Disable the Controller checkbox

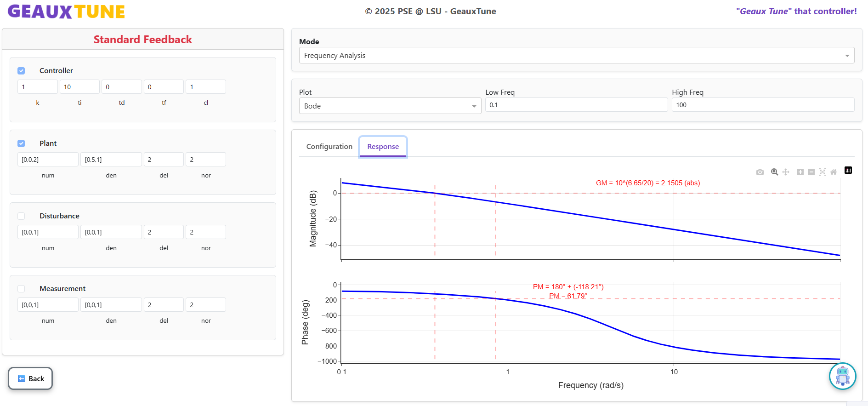[x=21, y=71]
